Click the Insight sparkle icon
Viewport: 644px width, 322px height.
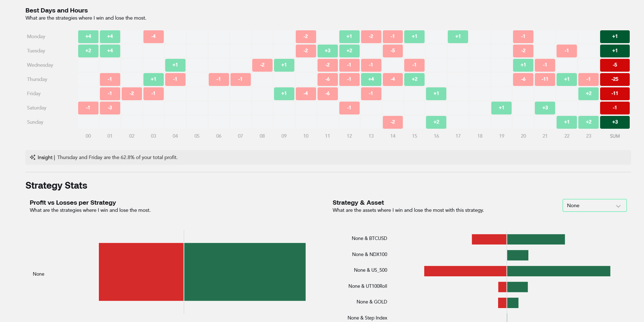coord(32,157)
